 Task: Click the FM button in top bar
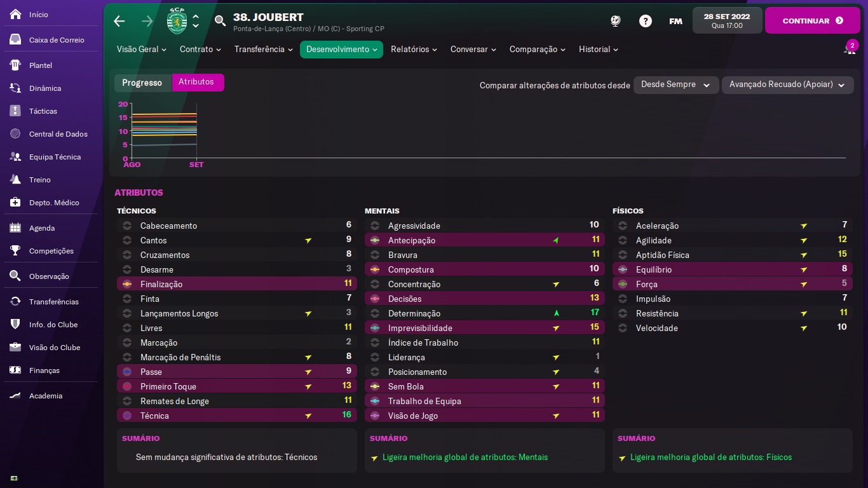[x=675, y=21]
